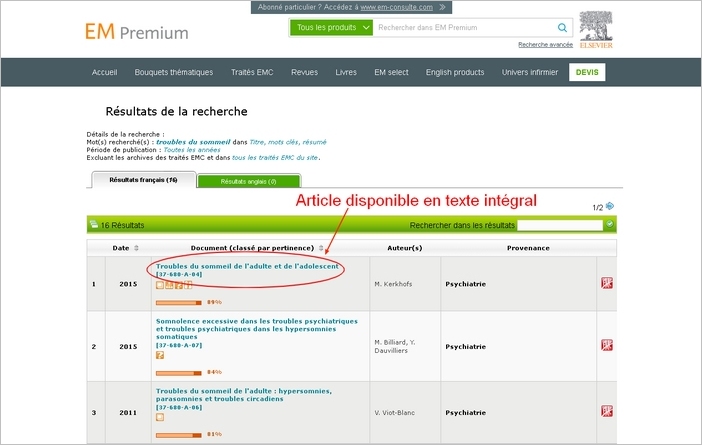The image size is (702, 445).
Task: Go to next results page arrow
Action: pos(610,206)
